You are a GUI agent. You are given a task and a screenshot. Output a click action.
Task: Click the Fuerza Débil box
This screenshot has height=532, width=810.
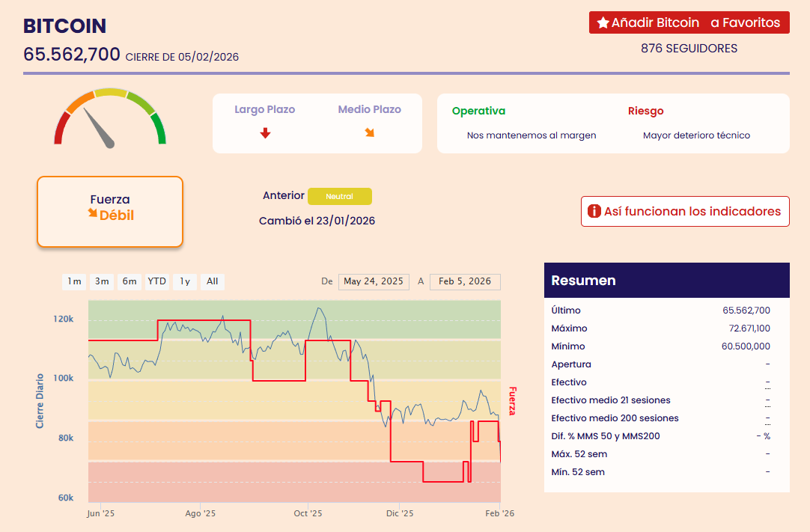[x=110, y=212]
